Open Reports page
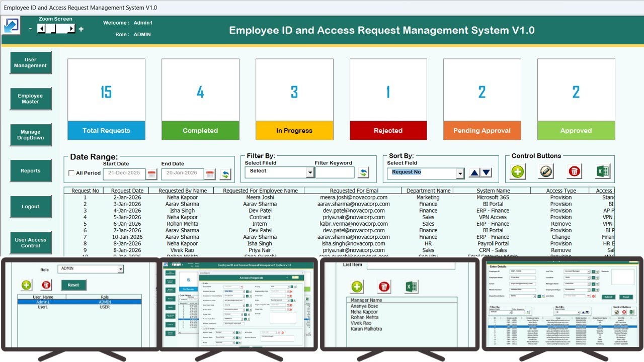Viewport: 644px width, 362px height. click(31, 171)
